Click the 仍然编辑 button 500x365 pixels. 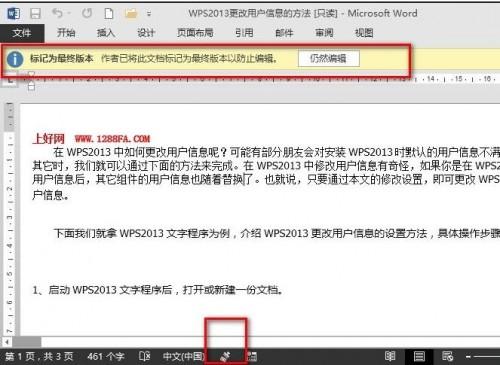pyautogui.click(x=328, y=59)
